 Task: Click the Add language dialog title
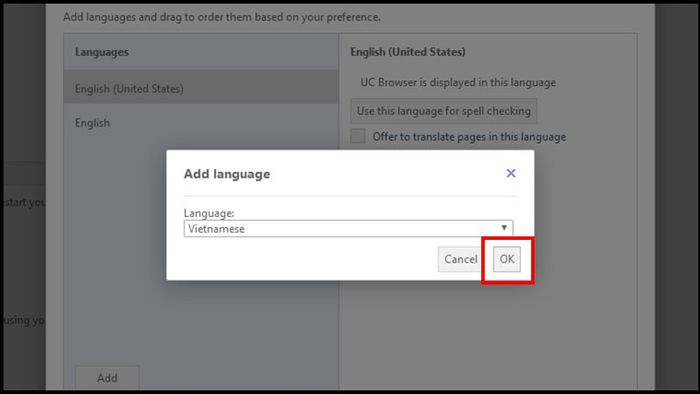click(x=227, y=174)
